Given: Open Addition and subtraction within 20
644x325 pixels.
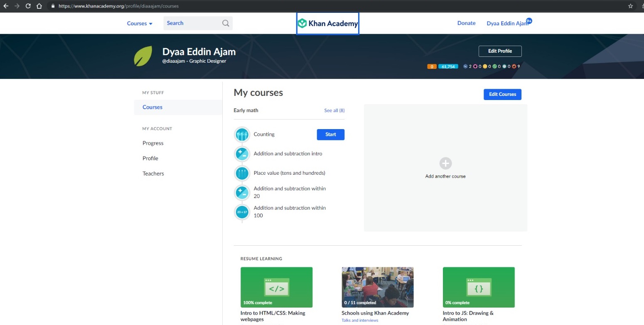Looking at the screenshot, I should pos(290,192).
